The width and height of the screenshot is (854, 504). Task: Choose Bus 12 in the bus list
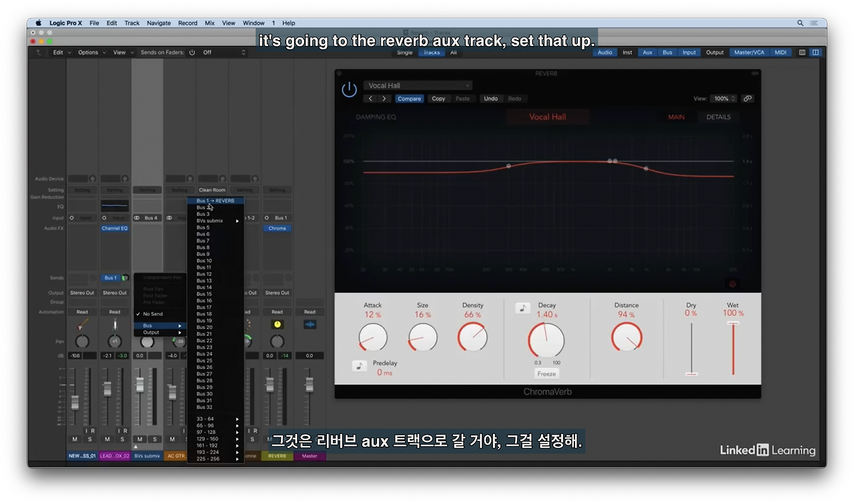pyautogui.click(x=216, y=274)
